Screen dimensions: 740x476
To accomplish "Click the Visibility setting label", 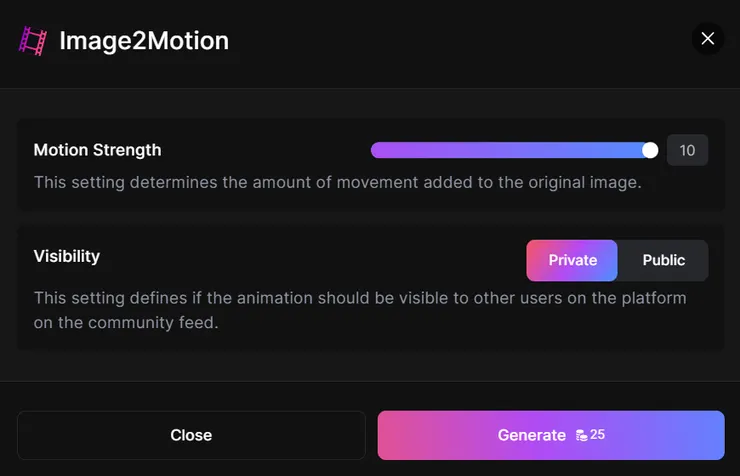I will click(x=67, y=256).
